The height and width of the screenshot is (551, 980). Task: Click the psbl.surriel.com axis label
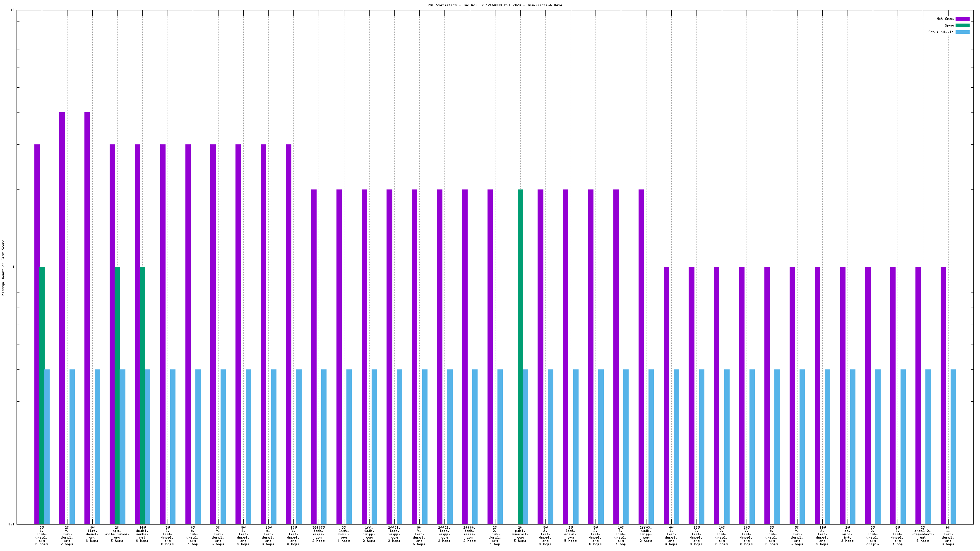pyautogui.click(x=520, y=534)
